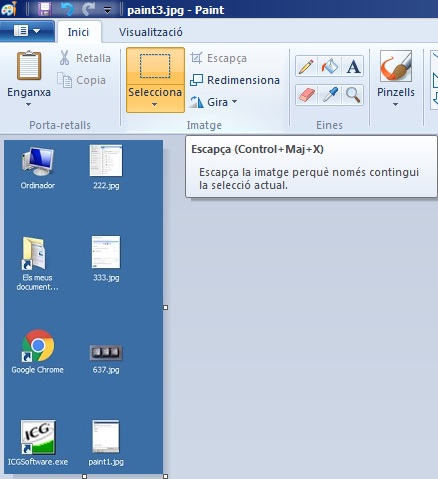Expand the Enganxa dropdown arrow

[29, 105]
